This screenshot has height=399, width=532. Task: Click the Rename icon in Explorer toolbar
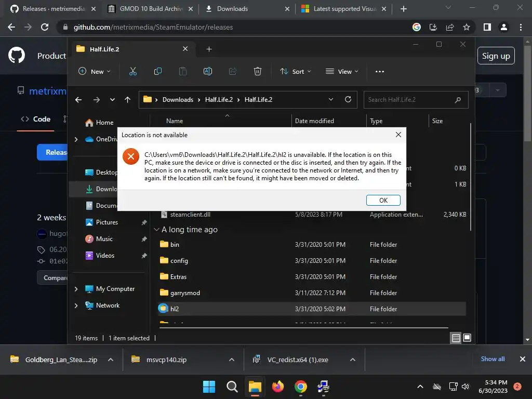[x=208, y=71]
